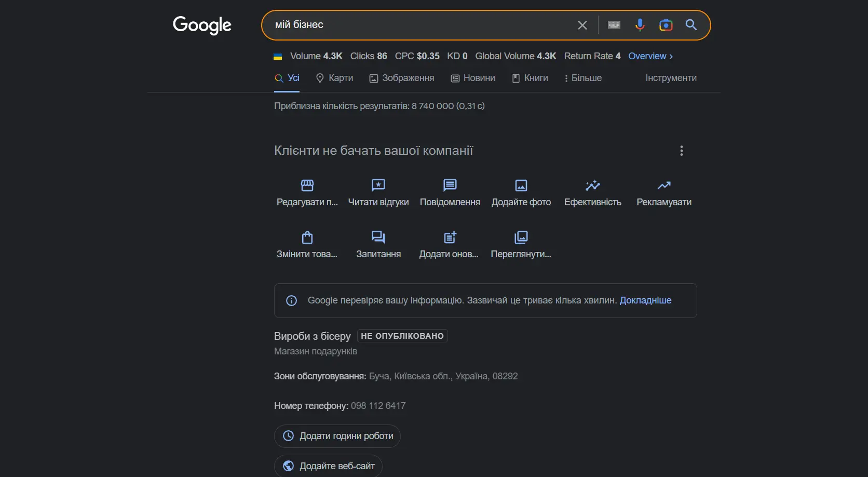Click the Додати онов... label
The width and height of the screenshot is (868, 477).
[449, 254]
